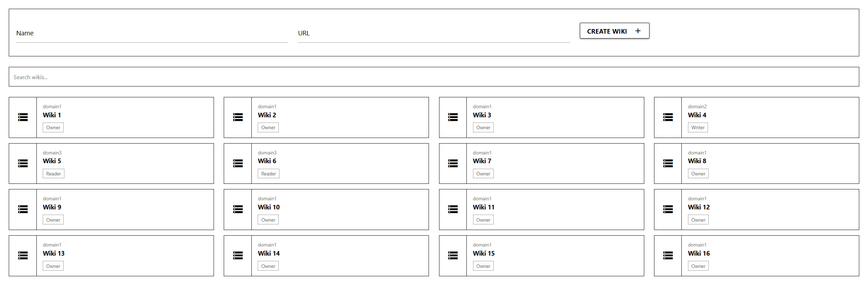
Task: Click the list icon on Wiki 16 card
Action: (x=668, y=256)
